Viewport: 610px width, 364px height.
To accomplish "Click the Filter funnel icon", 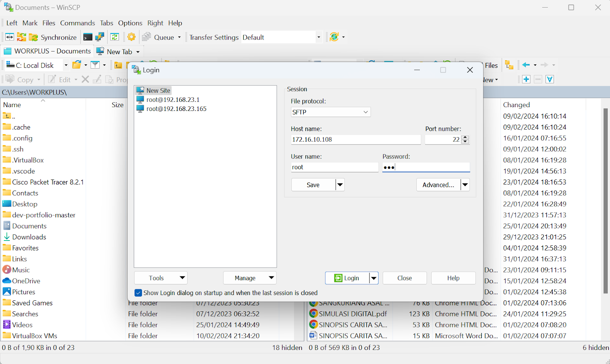I will click(95, 65).
